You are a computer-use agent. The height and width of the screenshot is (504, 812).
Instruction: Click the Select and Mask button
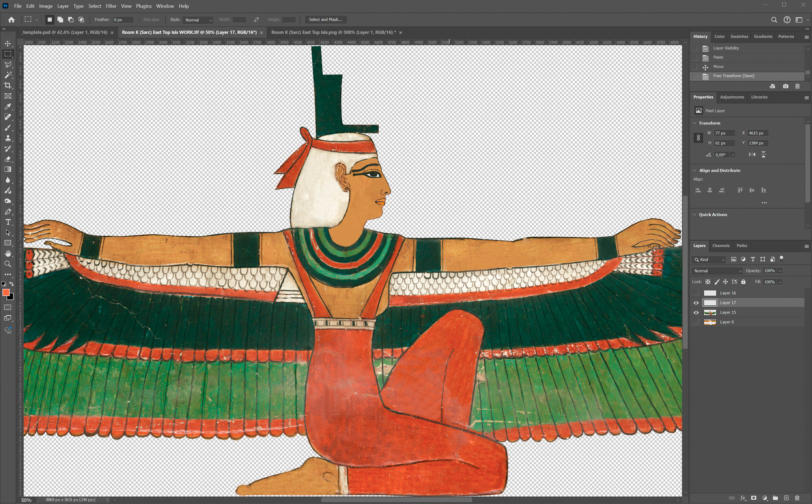tap(325, 20)
